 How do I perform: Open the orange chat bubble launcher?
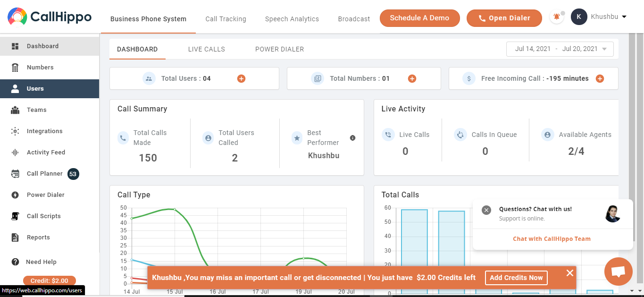(618, 272)
